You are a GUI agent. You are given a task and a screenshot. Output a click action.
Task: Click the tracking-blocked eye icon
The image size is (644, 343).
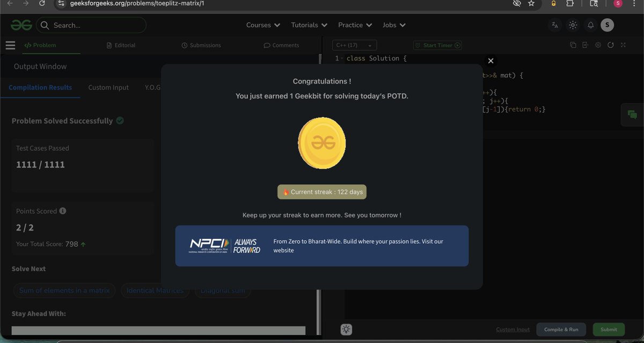pyautogui.click(x=516, y=3)
